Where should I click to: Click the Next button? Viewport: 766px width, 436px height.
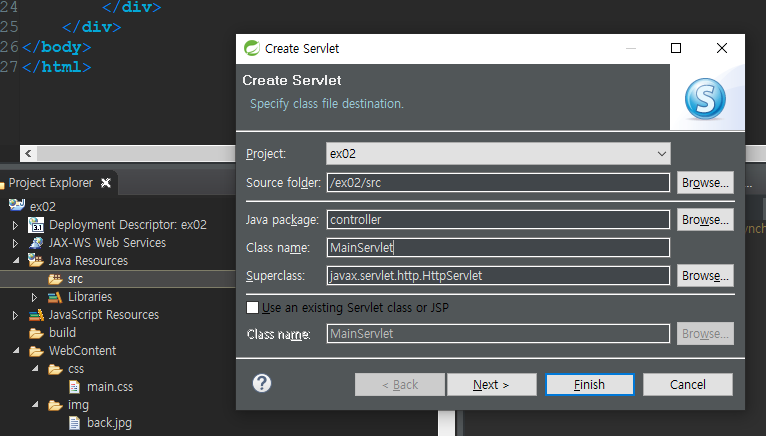tap(491, 385)
